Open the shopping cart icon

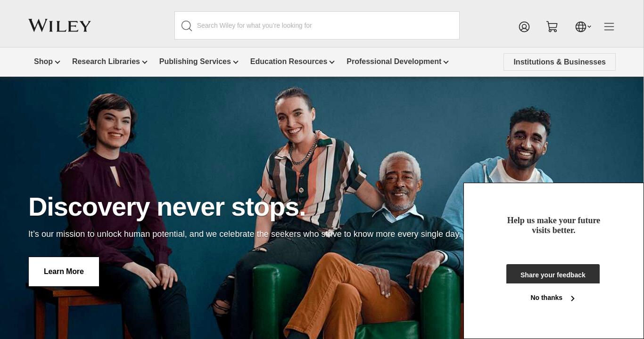click(x=552, y=27)
